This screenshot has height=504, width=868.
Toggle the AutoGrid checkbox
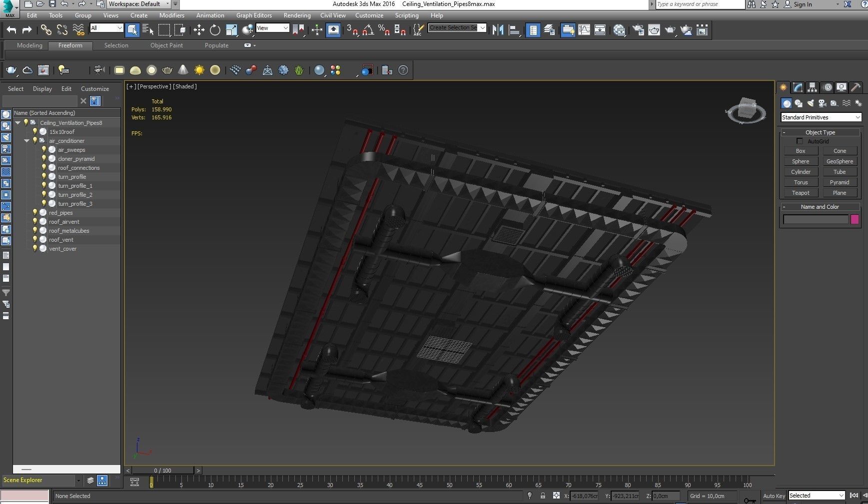(x=800, y=141)
